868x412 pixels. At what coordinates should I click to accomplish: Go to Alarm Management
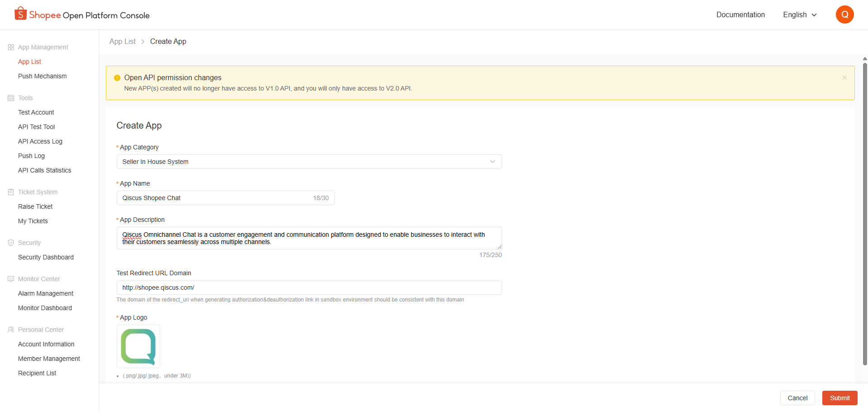tap(46, 293)
